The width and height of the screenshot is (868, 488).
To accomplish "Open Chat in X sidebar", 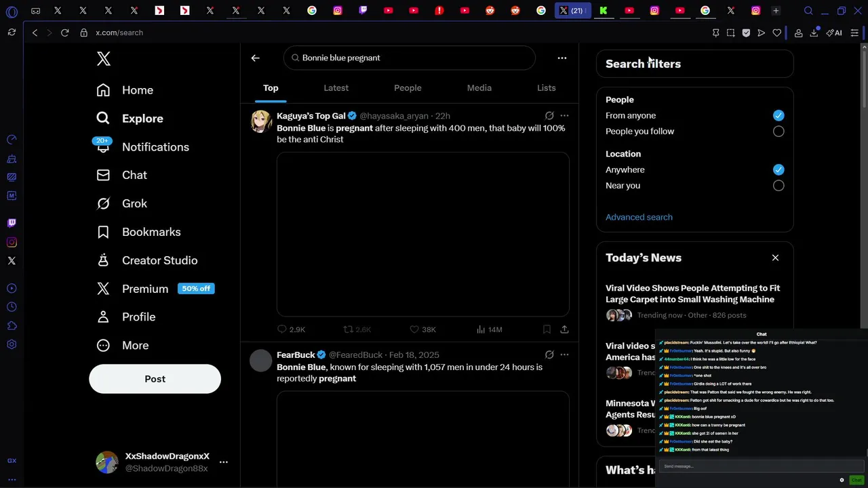I will [122, 175].
